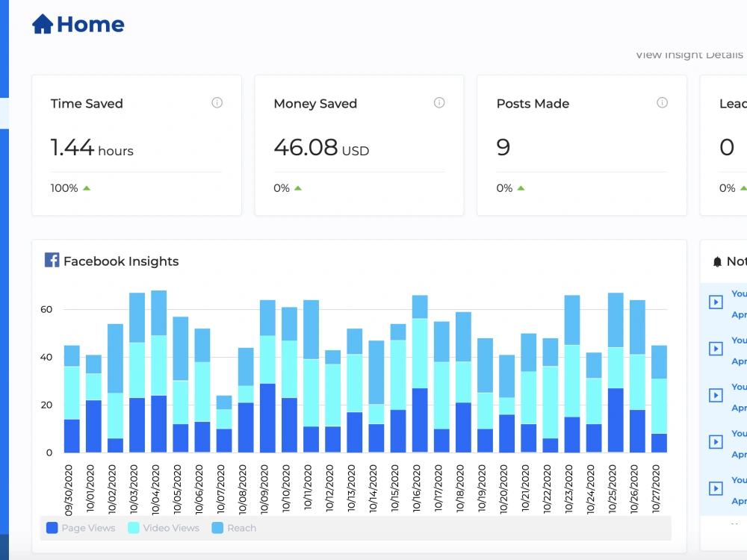Click the Video Views cyan swatch
Image resolution: width=747 pixels, height=560 pixels.
(134, 528)
